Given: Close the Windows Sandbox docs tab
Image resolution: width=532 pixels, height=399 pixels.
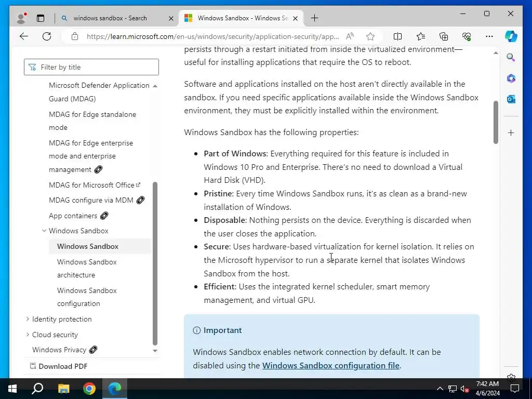Looking at the screenshot, I should [295, 18].
